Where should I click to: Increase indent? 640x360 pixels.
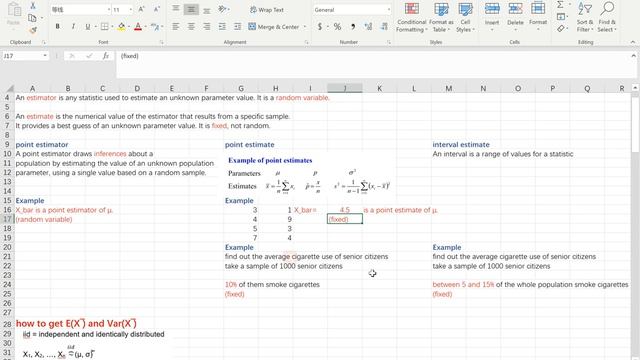pyautogui.click(x=238, y=27)
